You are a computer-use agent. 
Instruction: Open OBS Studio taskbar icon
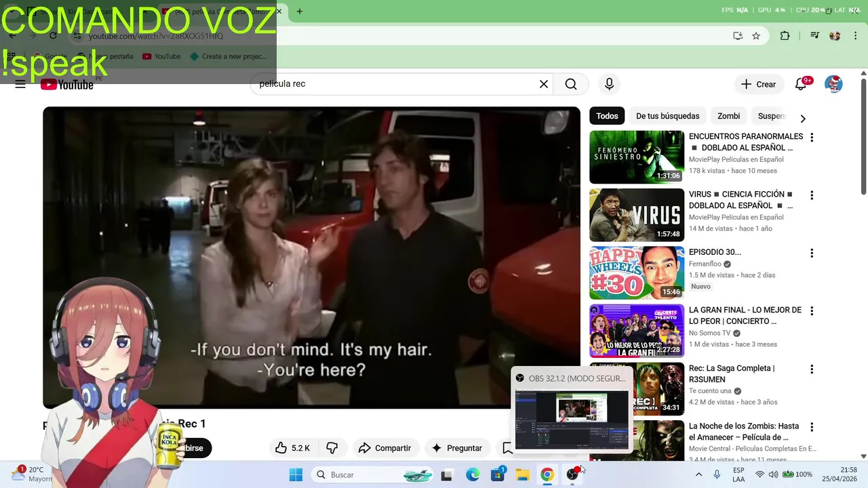tap(572, 474)
